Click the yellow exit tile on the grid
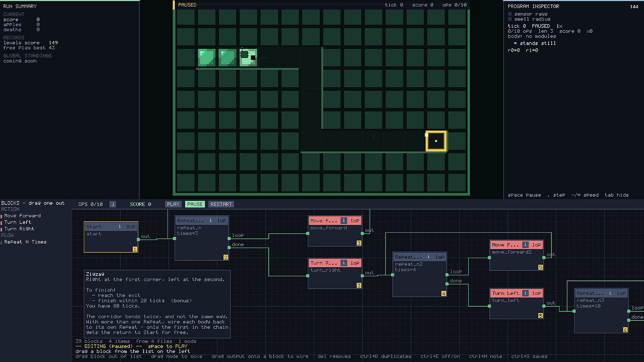This screenshot has width=644, height=362. coord(436,141)
